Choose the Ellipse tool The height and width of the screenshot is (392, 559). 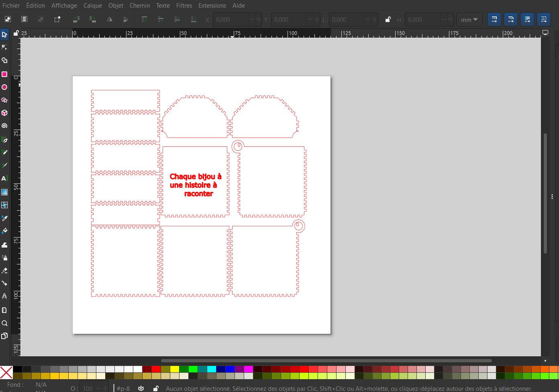(x=4, y=87)
